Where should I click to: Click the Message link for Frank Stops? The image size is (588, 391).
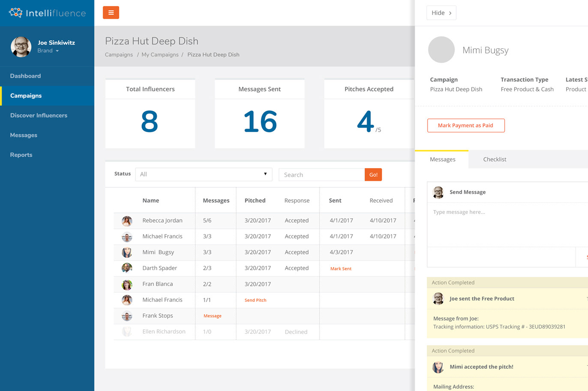(213, 316)
